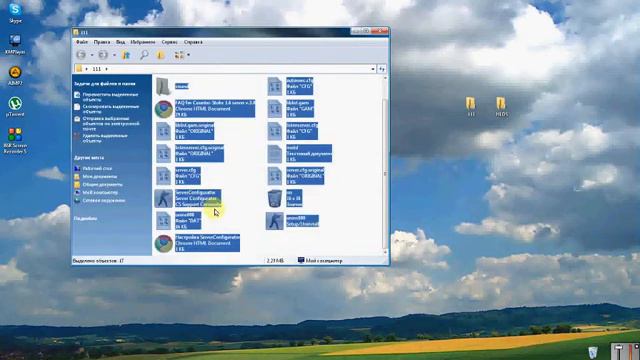Click the Views toolbar icon

[179, 55]
